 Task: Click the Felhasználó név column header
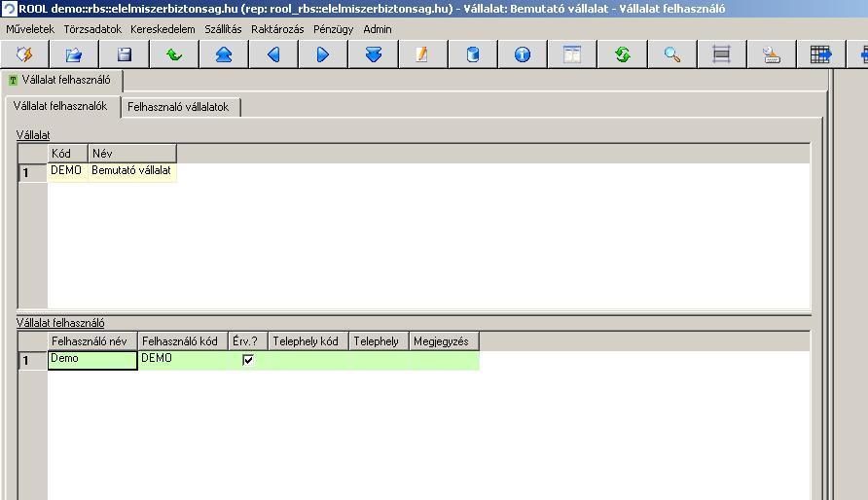click(x=92, y=341)
